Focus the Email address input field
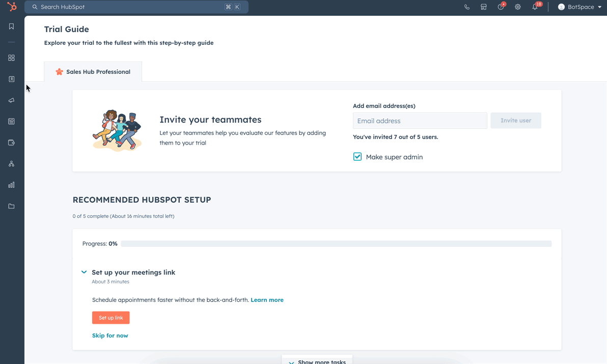This screenshot has height=364, width=607. 420,121
